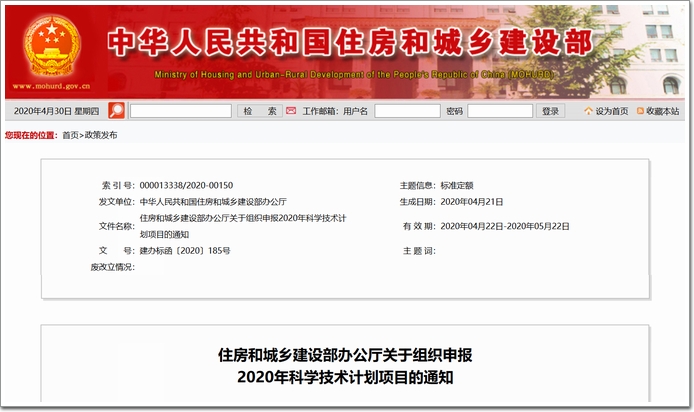Click the home icon beside 设为首页
The height and width of the screenshot is (412, 694).
(588, 111)
